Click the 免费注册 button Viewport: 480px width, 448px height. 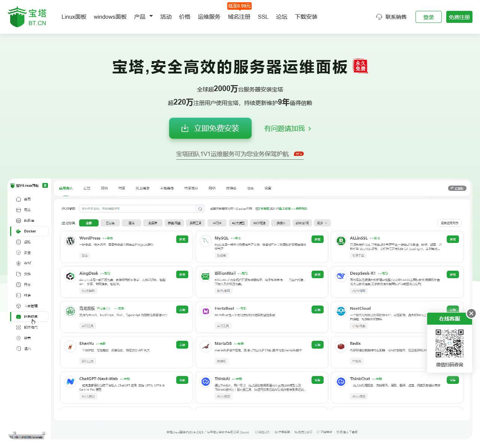(x=459, y=17)
